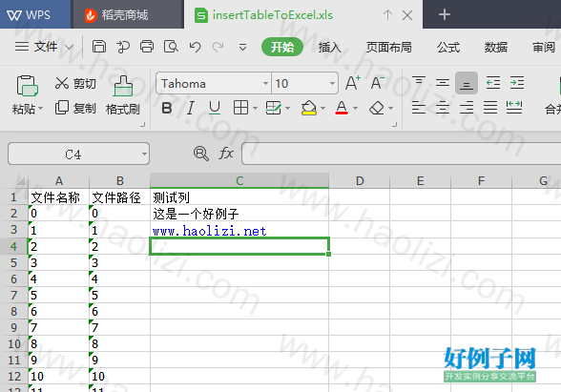Switch to the 插入 ribbon tab
The height and width of the screenshot is (392, 561).
point(329,47)
